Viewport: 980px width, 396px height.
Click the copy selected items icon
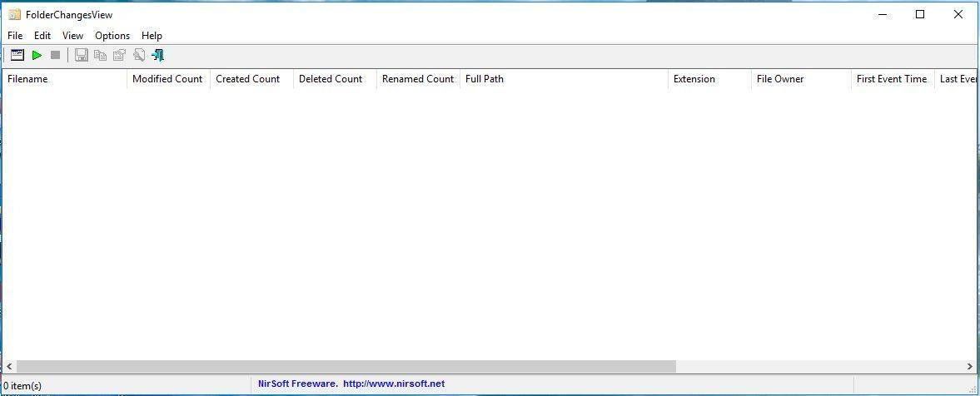pos(100,55)
